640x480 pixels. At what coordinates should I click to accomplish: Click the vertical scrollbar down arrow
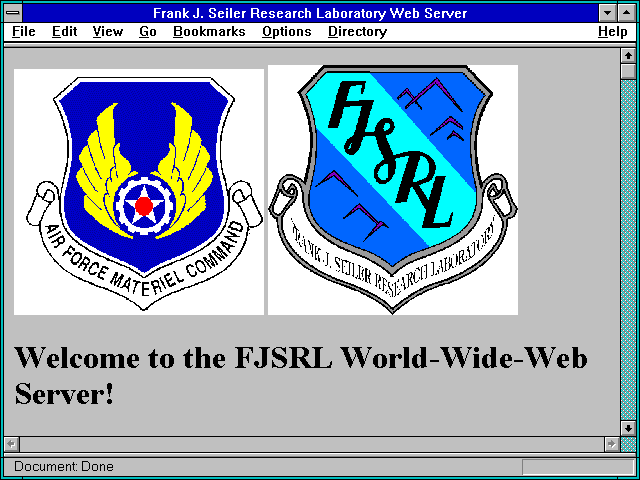pyautogui.click(x=628, y=428)
